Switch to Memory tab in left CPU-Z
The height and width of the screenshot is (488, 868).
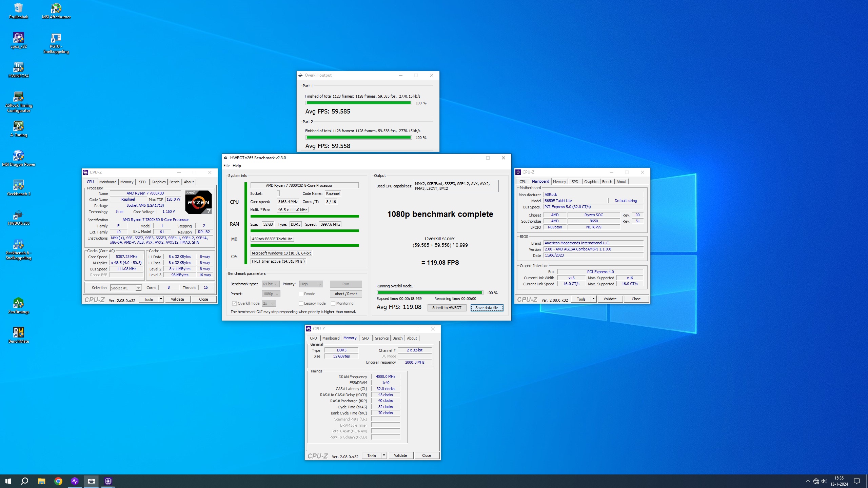click(x=127, y=182)
